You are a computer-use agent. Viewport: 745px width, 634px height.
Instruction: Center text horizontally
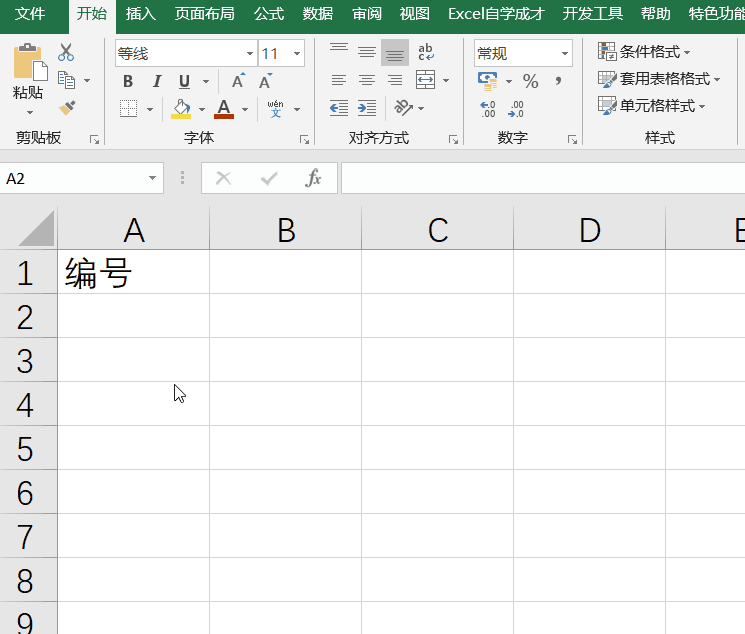tap(367, 80)
